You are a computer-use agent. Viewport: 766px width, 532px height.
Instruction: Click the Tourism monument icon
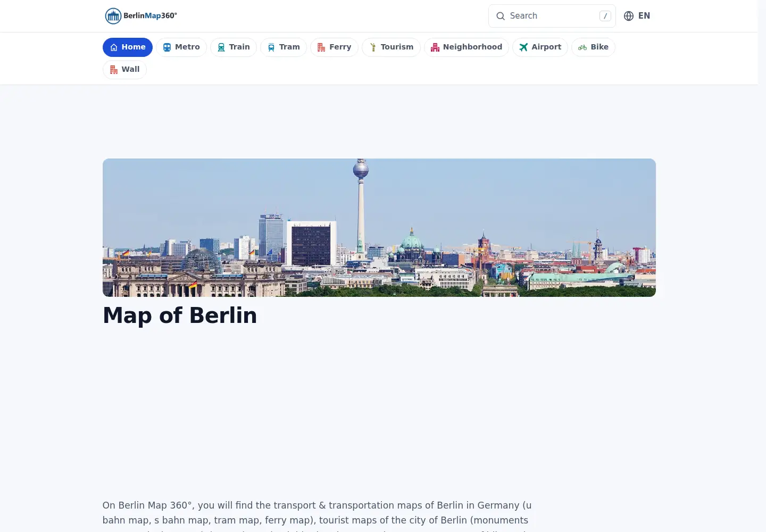[x=373, y=47]
